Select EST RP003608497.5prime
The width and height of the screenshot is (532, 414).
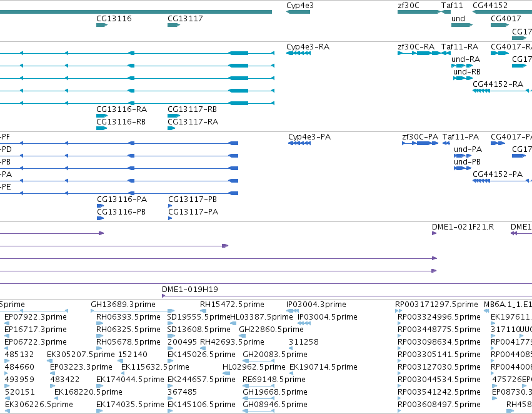439,405
